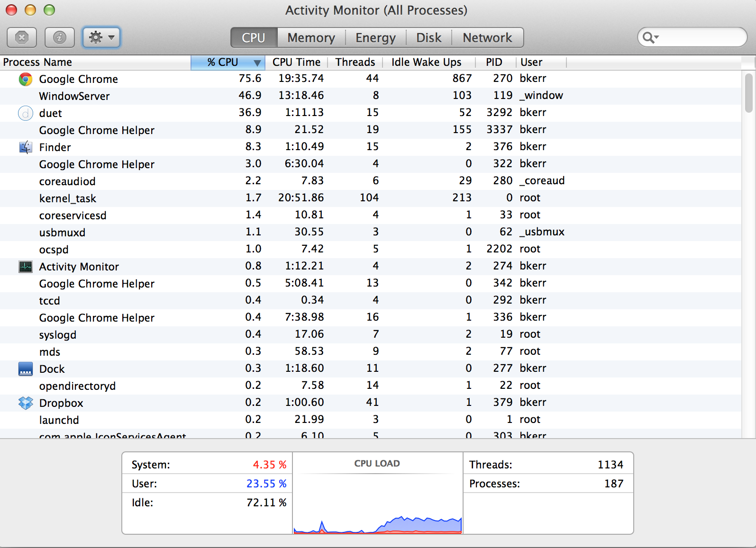This screenshot has width=756, height=548.
Task: Click the PID 3292 cell
Action: tap(500, 112)
